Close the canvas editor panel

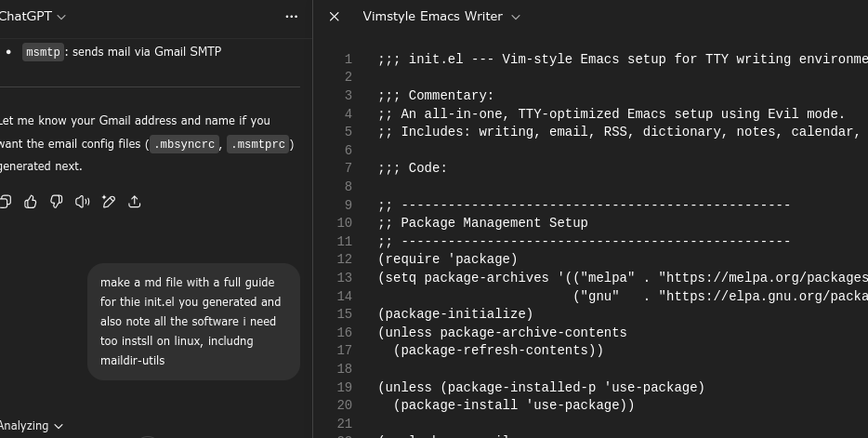click(x=335, y=17)
